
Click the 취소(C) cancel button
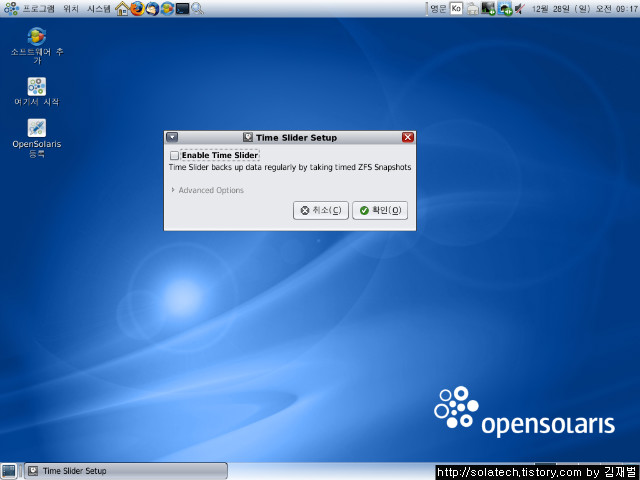[321, 210]
